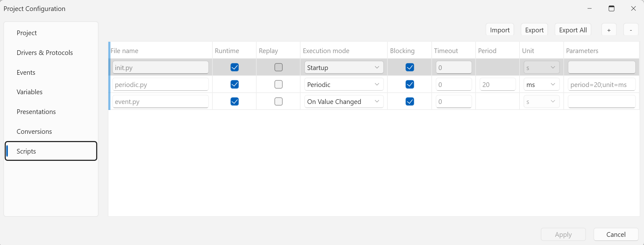Uncheck Blocking for init.py
This screenshot has height=245, width=644.
410,67
